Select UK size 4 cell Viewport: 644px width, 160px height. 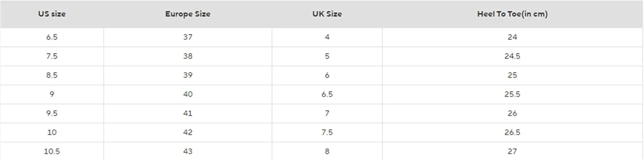click(x=327, y=37)
